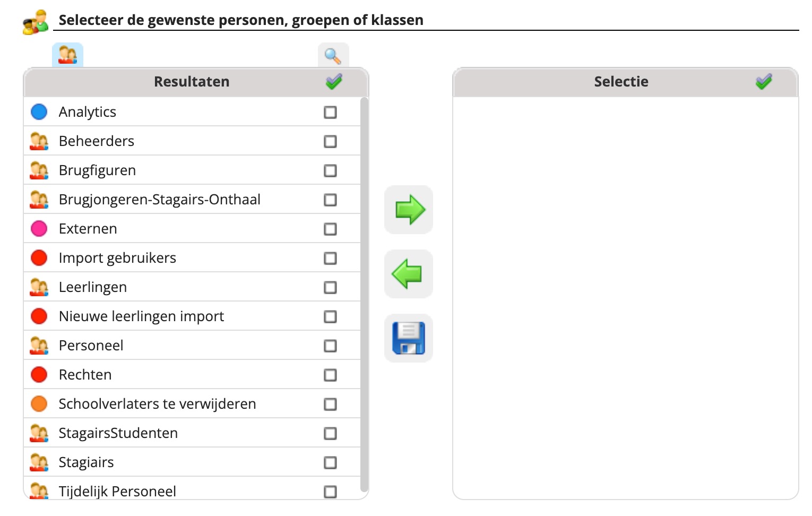Click the StagairsStudenten group name
This screenshot has width=812, height=516.
click(x=118, y=433)
